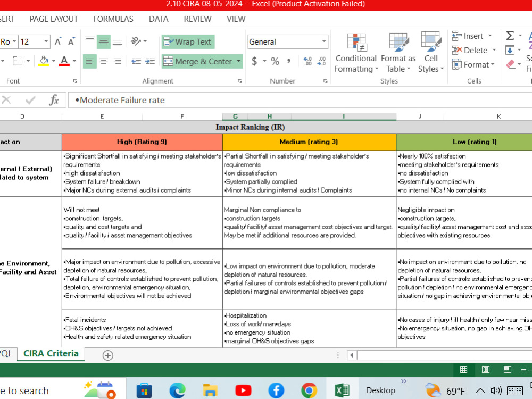Toggle Wrap Text for the cell

pos(188,41)
